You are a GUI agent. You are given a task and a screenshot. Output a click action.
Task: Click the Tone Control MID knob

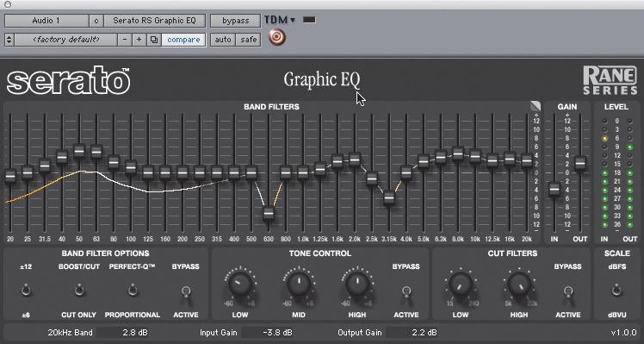coord(299,285)
